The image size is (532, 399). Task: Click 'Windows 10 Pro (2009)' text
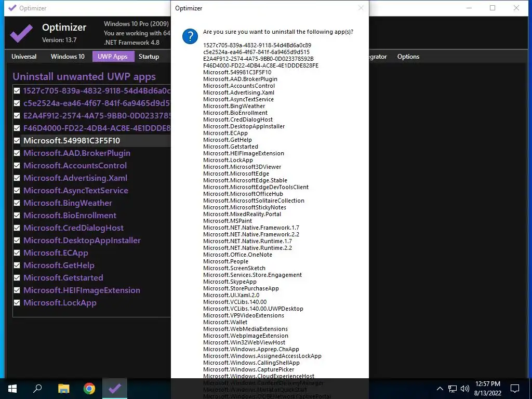pos(136,24)
